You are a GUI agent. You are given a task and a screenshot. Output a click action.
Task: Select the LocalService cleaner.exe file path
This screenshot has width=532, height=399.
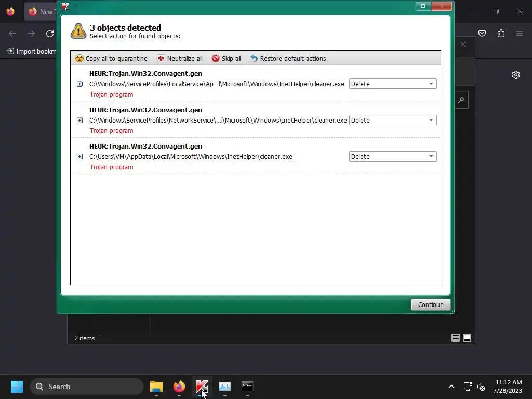(x=217, y=84)
